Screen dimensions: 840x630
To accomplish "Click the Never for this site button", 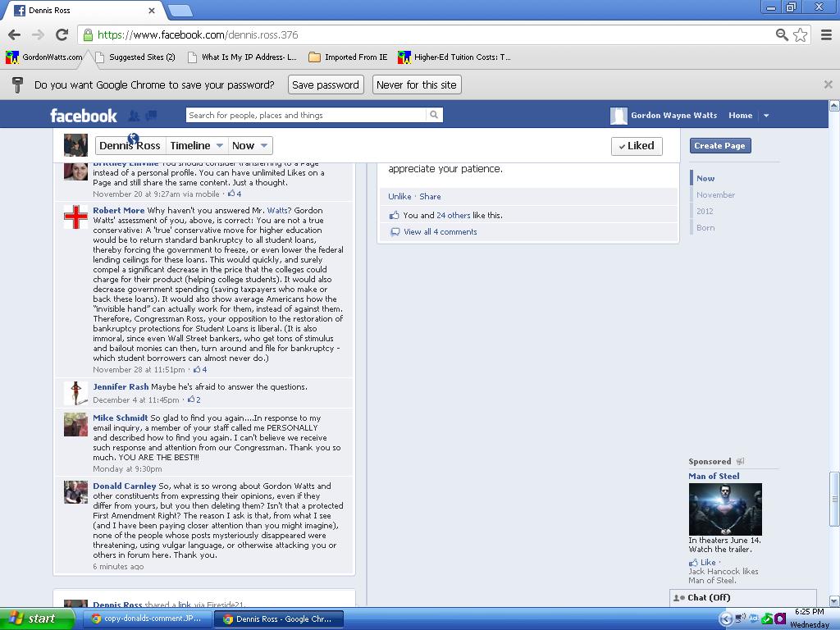I will click(417, 84).
